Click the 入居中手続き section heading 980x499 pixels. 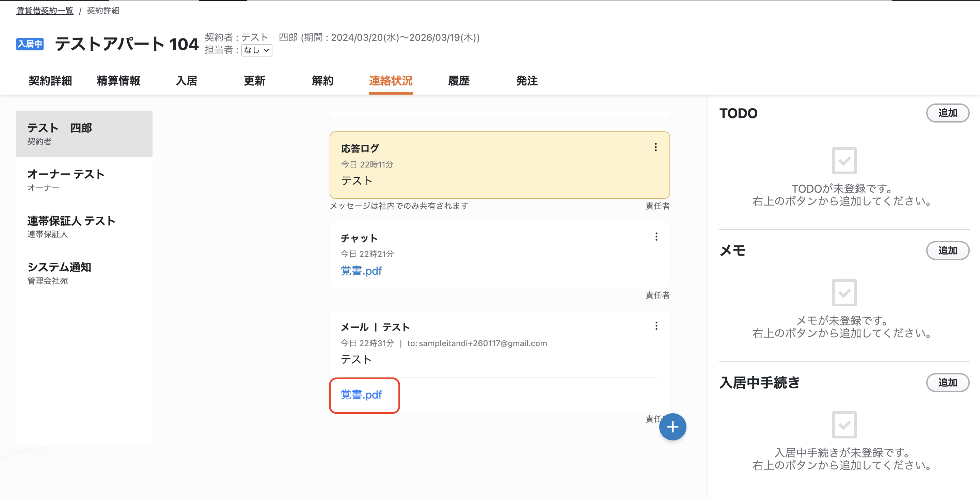[x=760, y=383]
